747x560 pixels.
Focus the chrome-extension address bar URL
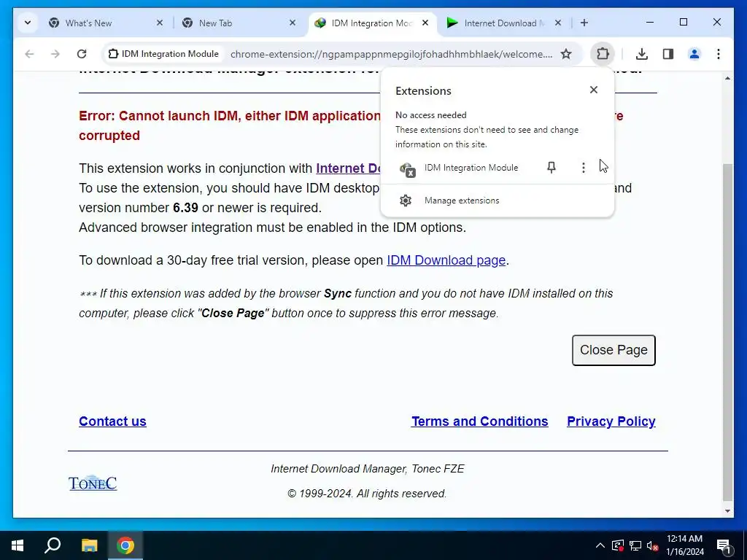pyautogui.click(x=392, y=54)
